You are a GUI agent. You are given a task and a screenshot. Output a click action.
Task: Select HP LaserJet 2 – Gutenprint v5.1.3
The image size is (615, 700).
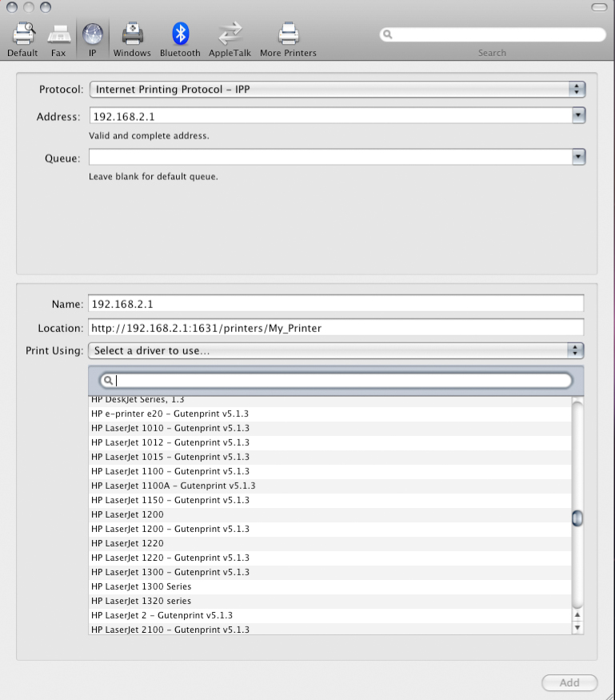click(x=329, y=615)
